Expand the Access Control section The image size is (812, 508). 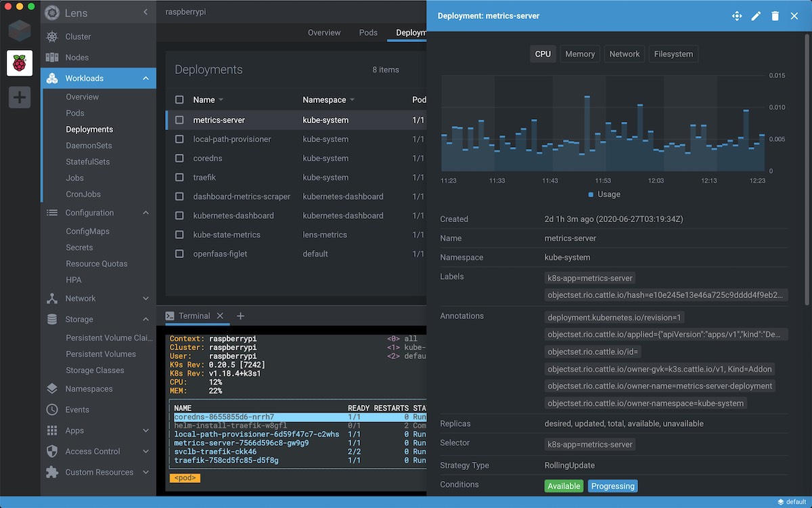[x=145, y=451]
